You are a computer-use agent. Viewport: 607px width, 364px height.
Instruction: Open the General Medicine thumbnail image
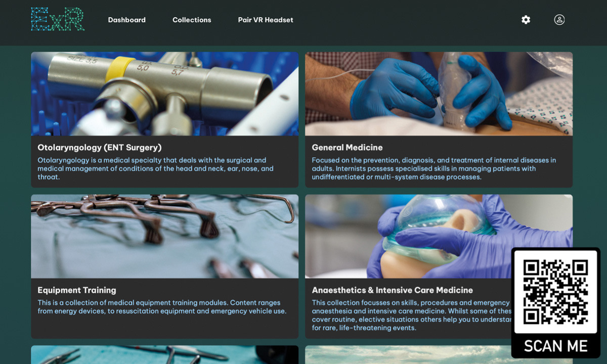coord(439,94)
